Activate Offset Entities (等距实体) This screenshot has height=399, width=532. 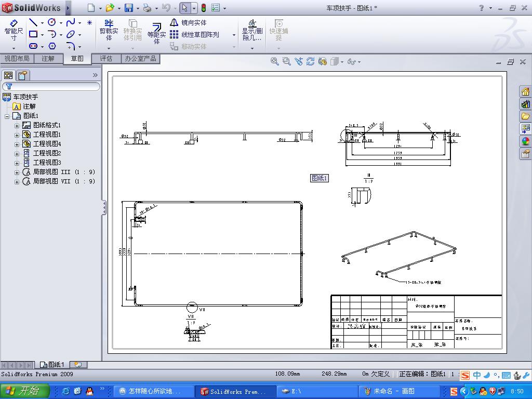point(156,33)
